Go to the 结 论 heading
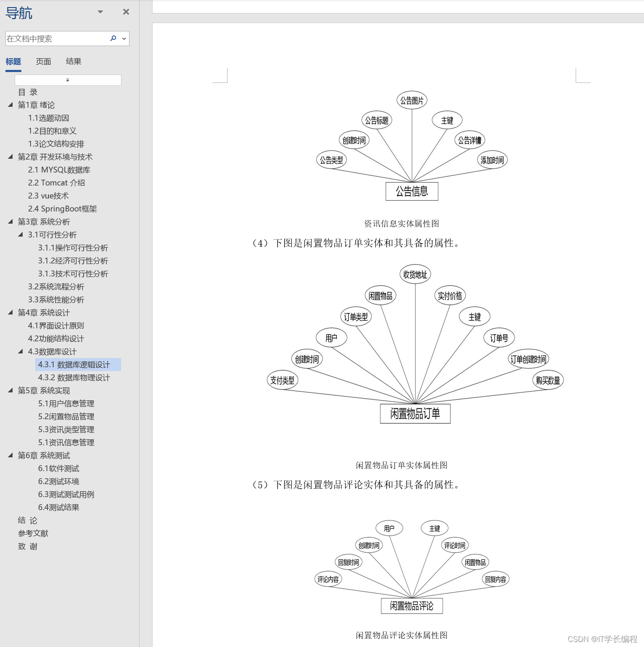The width and height of the screenshot is (644, 647). [x=28, y=521]
